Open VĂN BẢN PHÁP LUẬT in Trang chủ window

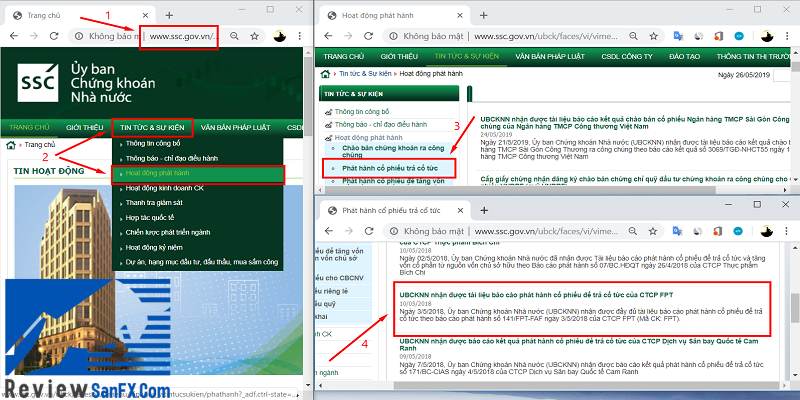(235, 127)
